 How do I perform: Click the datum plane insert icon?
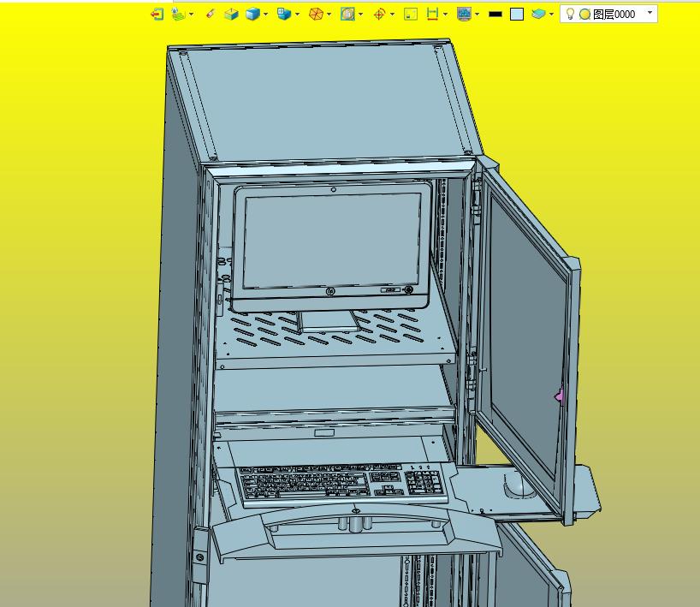(179, 15)
